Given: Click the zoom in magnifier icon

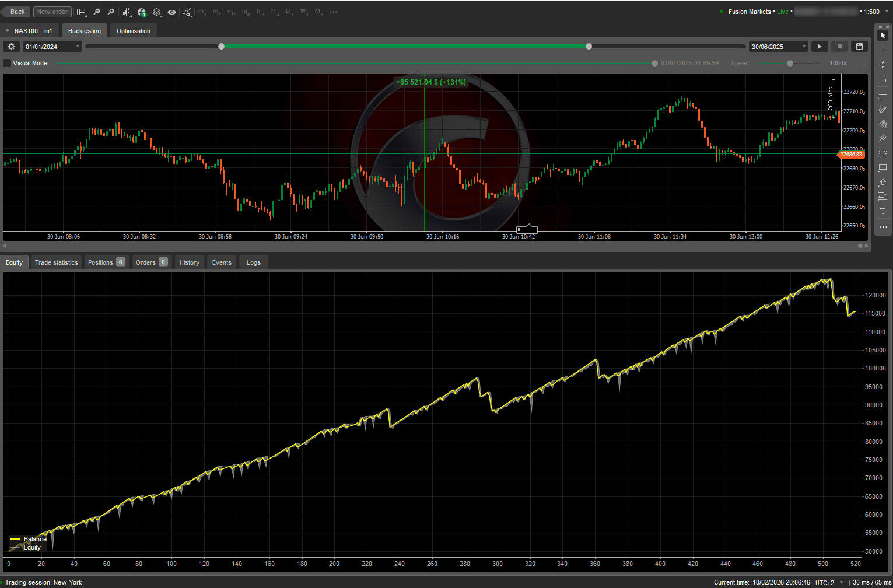Looking at the screenshot, I should pyautogui.click(x=111, y=12).
